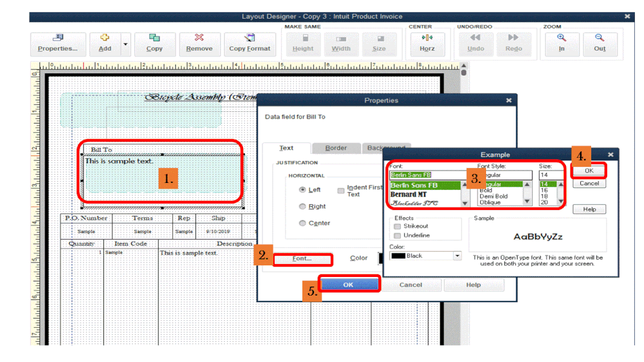
Task: Center horizontally with Horz button
Action: coord(427,44)
